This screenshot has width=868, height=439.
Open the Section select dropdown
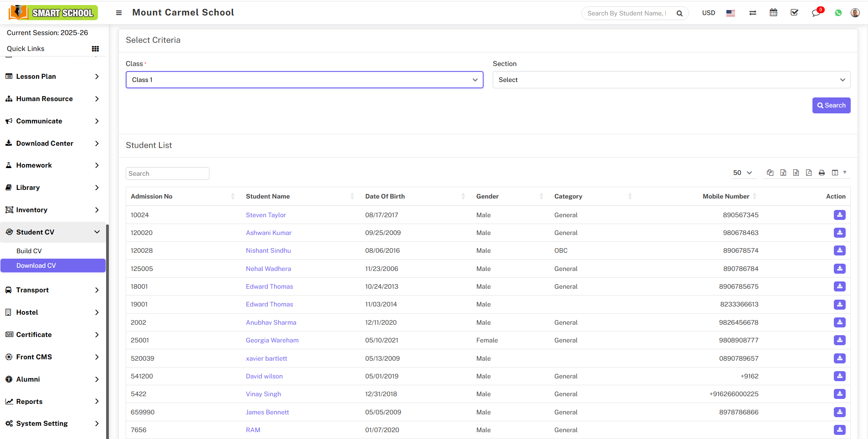pos(671,80)
